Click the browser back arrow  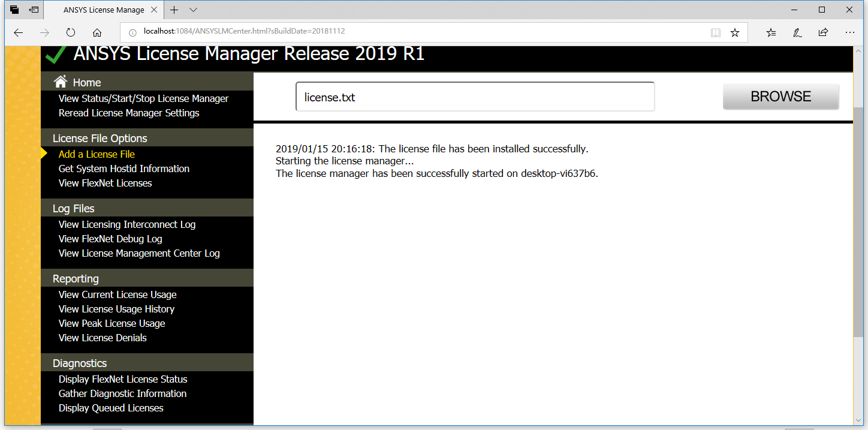click(x=18, y=32)
